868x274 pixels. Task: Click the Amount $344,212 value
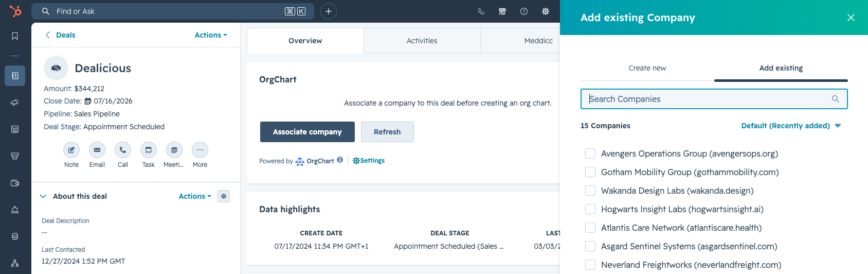89,89
